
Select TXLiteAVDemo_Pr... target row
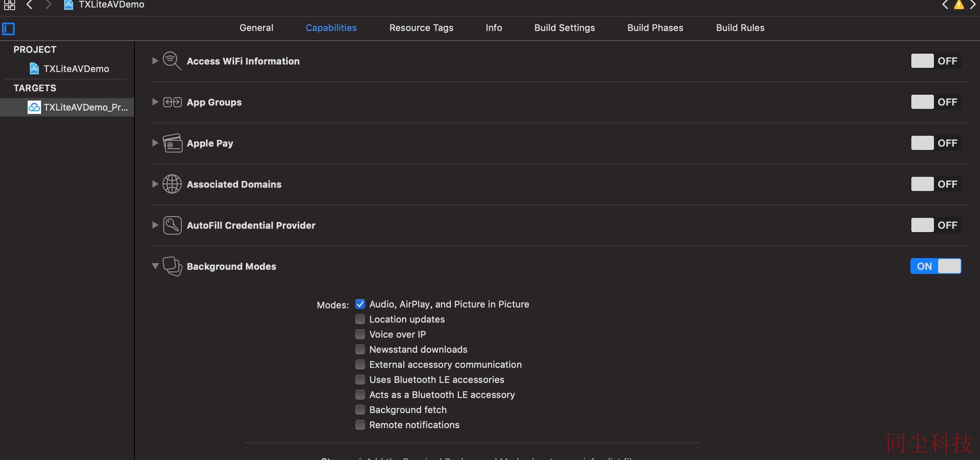(x=67, y=107)
